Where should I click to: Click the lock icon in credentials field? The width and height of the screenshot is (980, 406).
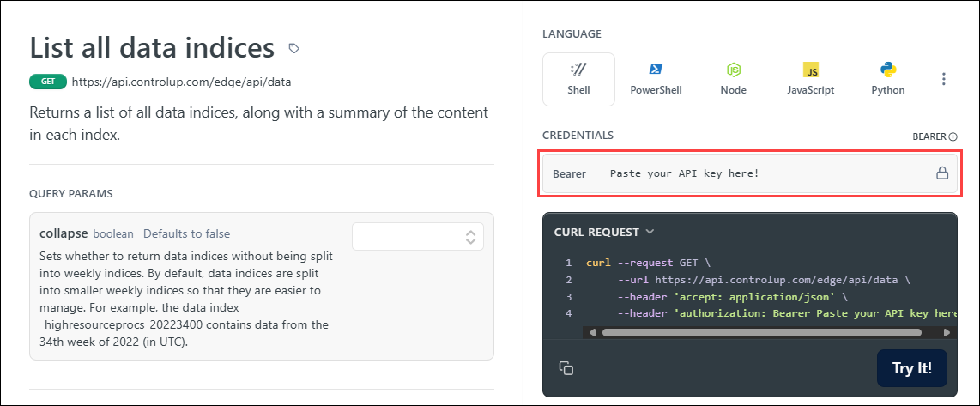pos(942,173)
